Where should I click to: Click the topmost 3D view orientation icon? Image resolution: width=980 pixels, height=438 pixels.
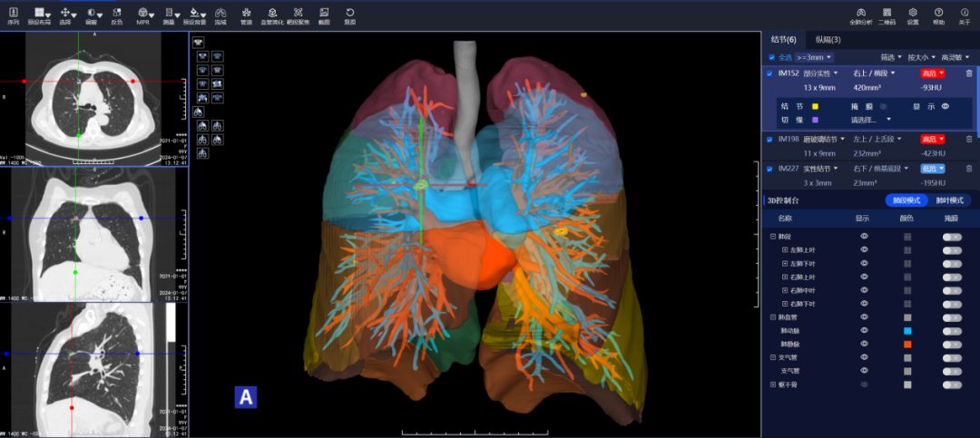coord(199,43)
